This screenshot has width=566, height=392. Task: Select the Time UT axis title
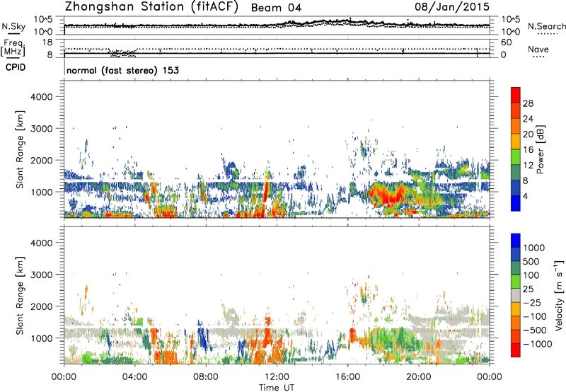click(277, 388)
